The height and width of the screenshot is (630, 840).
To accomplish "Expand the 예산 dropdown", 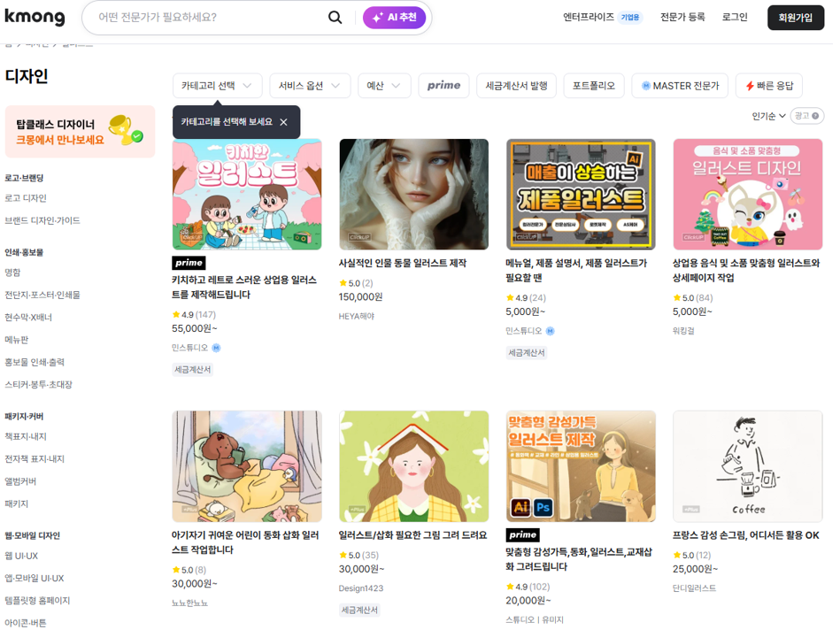I will (x=384, y=85).
